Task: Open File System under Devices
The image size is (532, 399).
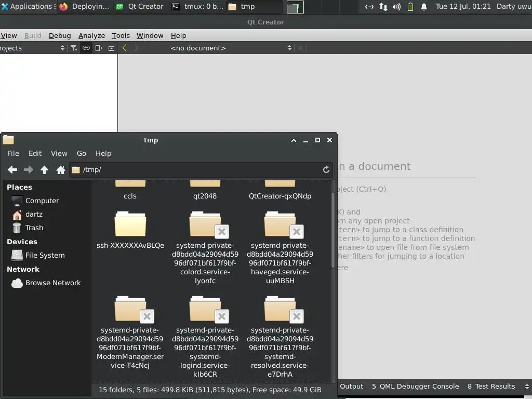Action: coord(38,255)
